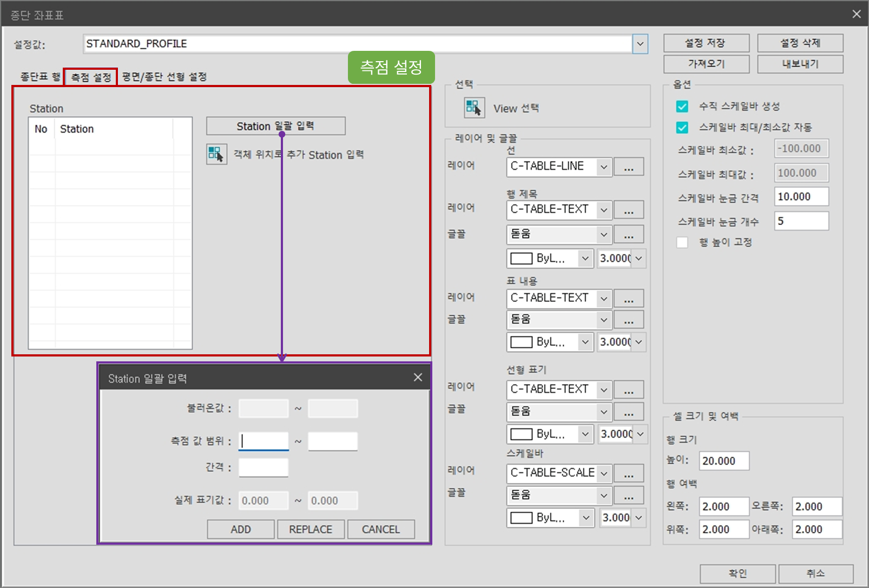869x588 pixels.
Task: Open the 선형 표기 레이어 dropdown
Action: pyautogui.click(x=604, y=389)
